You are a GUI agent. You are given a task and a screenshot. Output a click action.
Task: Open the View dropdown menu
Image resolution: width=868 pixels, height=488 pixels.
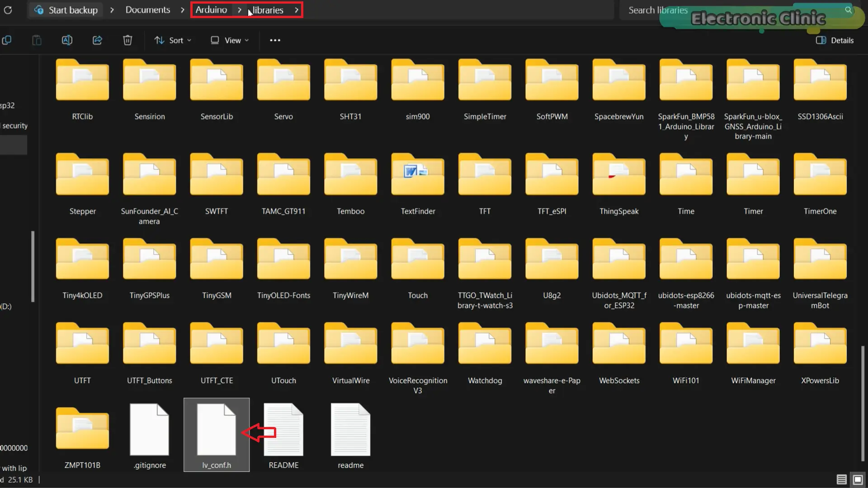tap(230, 40)
